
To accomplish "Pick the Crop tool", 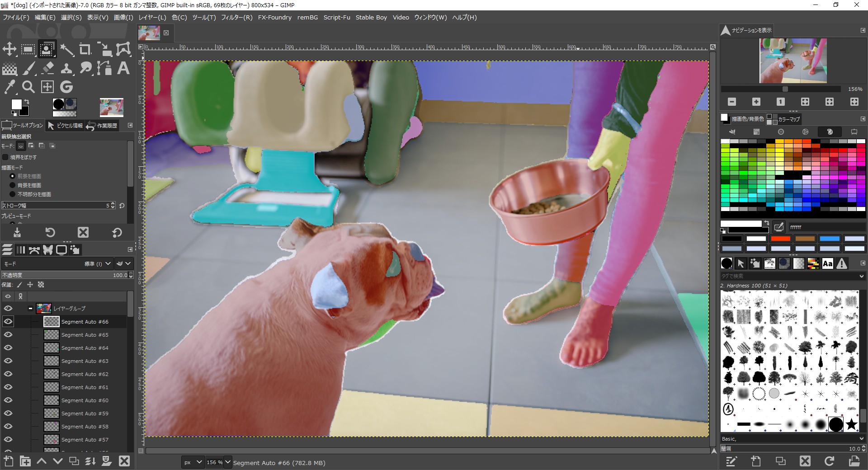I will 85,49.
